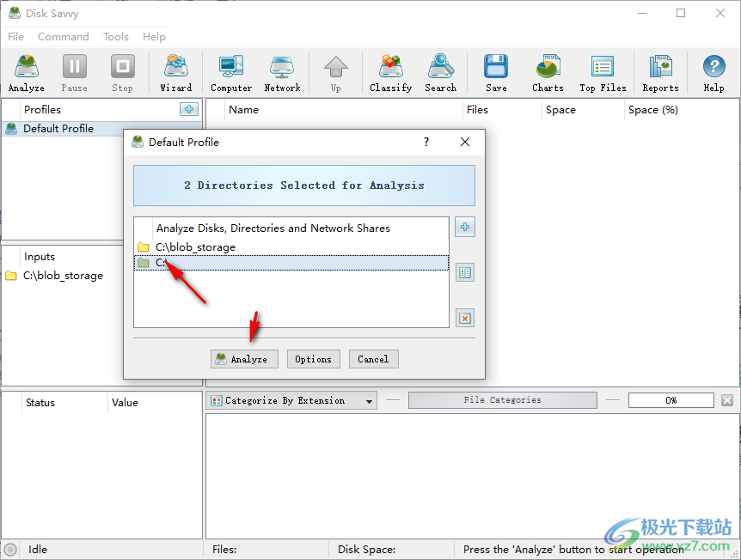Open the Reports tool
Image resolution: width=741 pixels, height=560 pixels.
(x=660, y=73)
